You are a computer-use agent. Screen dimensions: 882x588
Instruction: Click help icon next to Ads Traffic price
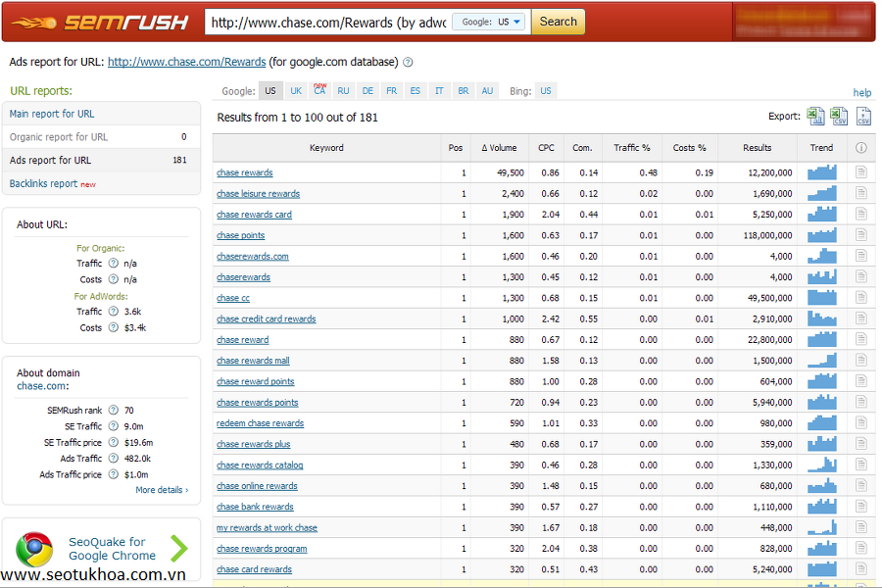pyautogui.click(x=114, y=474)
